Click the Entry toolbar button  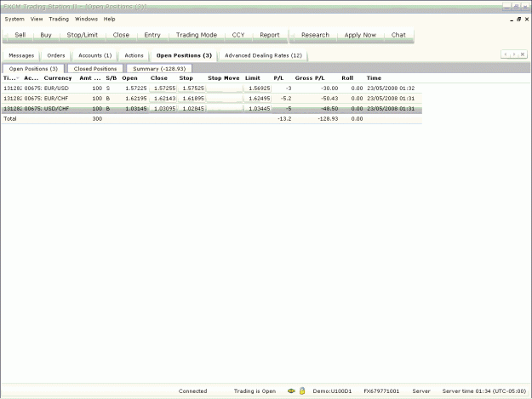[x=152, y=35]
